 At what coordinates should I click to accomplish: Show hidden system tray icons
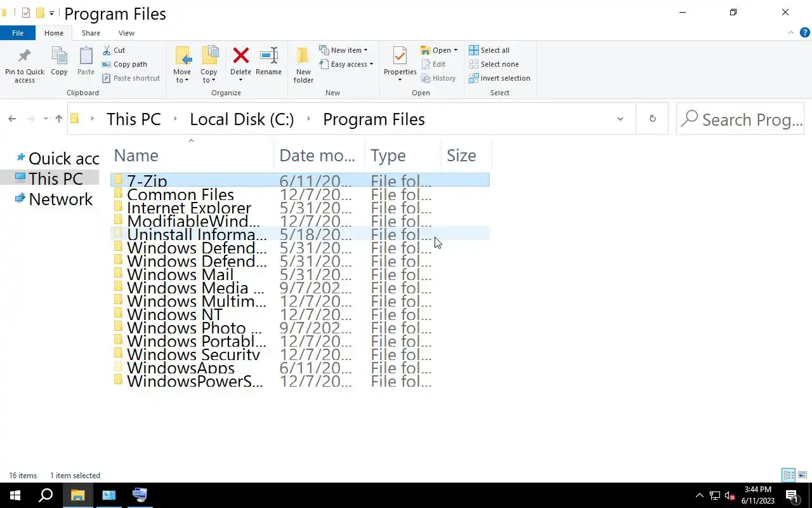click(700, 495)
